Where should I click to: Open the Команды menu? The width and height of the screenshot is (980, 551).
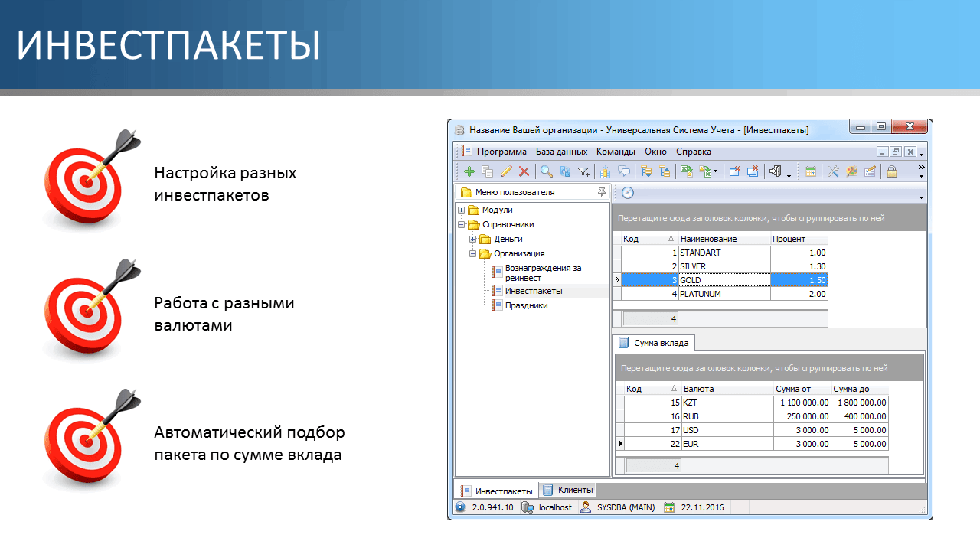[616, 152]
